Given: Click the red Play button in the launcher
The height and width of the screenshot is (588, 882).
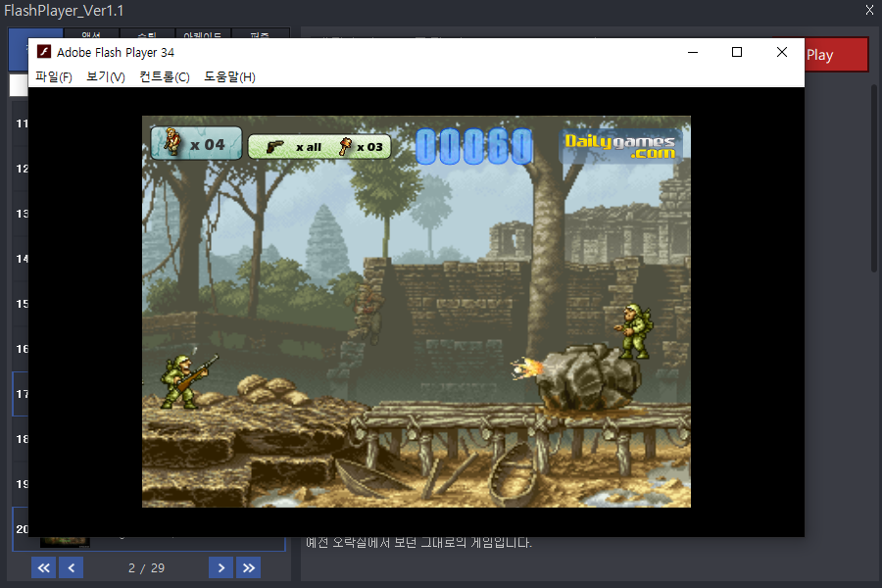Looking at the screenshot, I should pyautogui.click(x=837, y=55).
